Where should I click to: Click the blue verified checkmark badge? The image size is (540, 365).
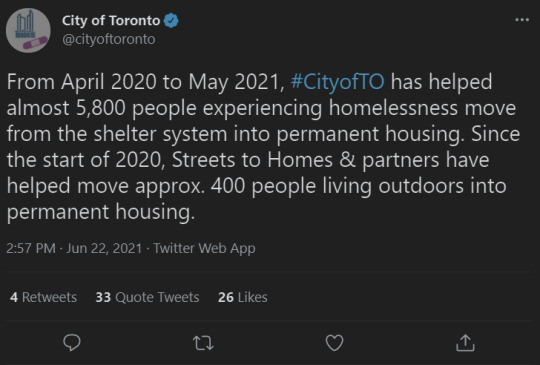click(x=171, y=21)
